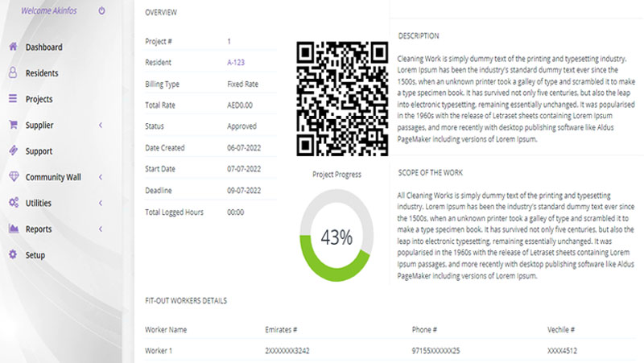
Task: Expand the Utilities submenu chevron
Action: point(101,203)
